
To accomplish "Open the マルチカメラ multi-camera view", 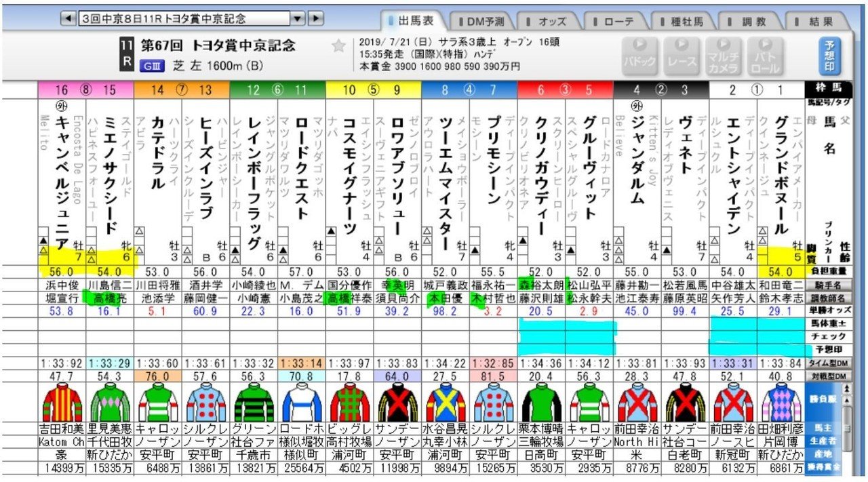I will click(x=723, y=56).
